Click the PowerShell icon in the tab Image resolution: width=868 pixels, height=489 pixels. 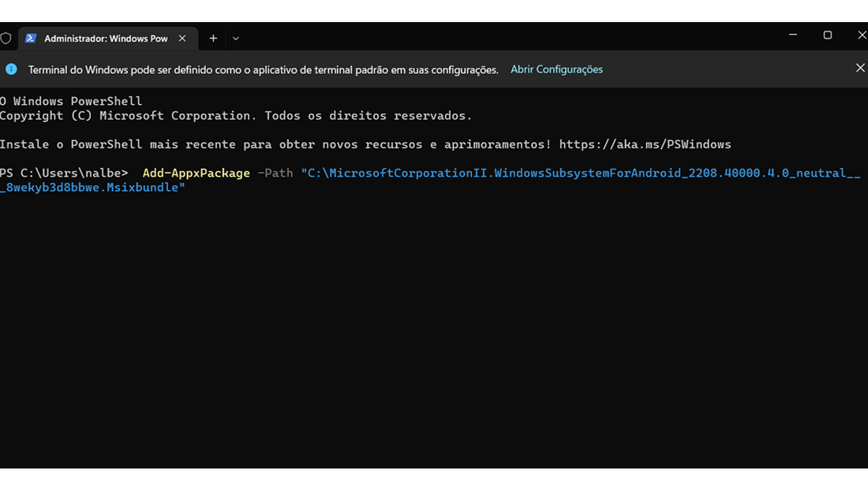[31, 38]
